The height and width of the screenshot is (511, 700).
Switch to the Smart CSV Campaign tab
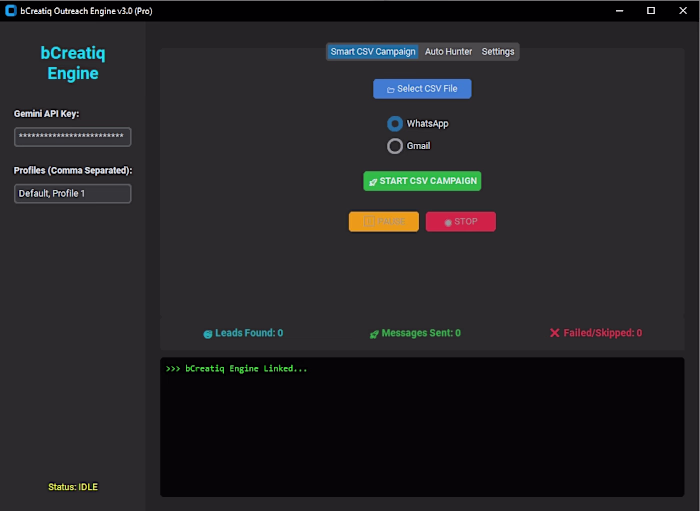click(373, 52)
